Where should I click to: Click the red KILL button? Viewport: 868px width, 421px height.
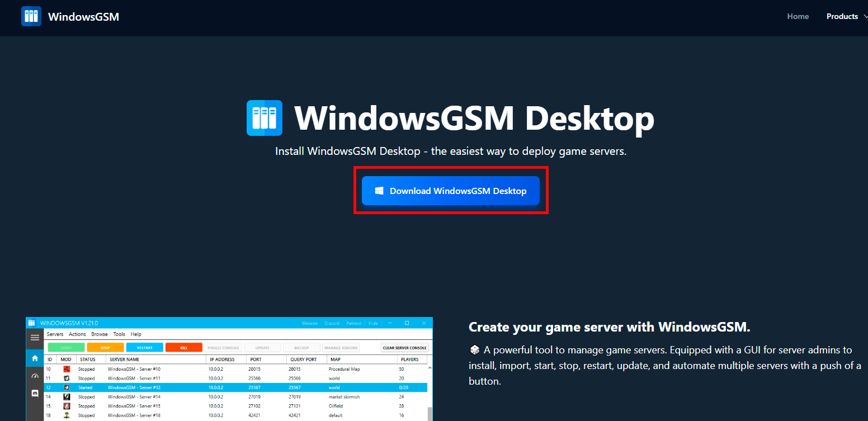tap(183, 348)
